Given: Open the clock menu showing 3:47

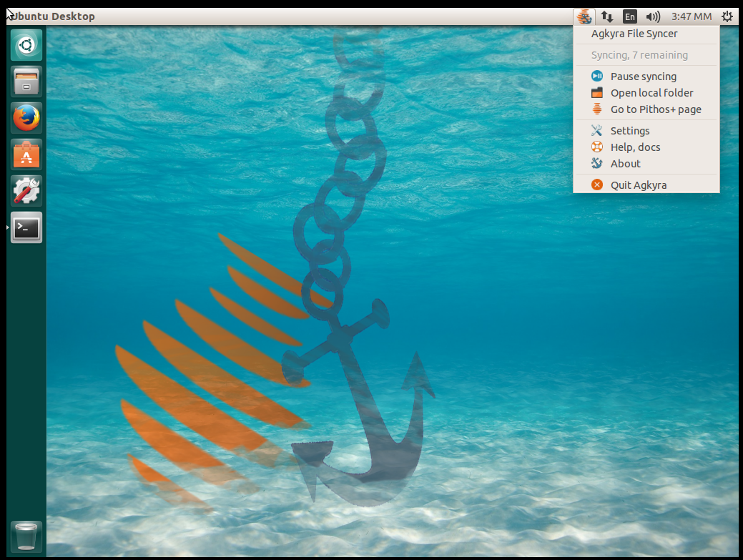Looking at the screenshot, I should 690,16.
